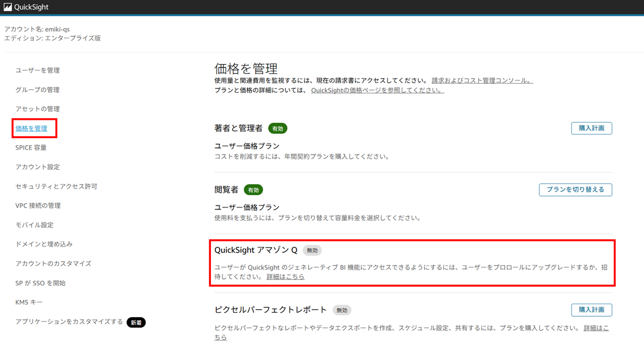Click the 無効 badge beside ピクセルパーフェクトレポート
The height and width of the screenshot is (352, 644).
pyautogui.click(x=342, y=310)
